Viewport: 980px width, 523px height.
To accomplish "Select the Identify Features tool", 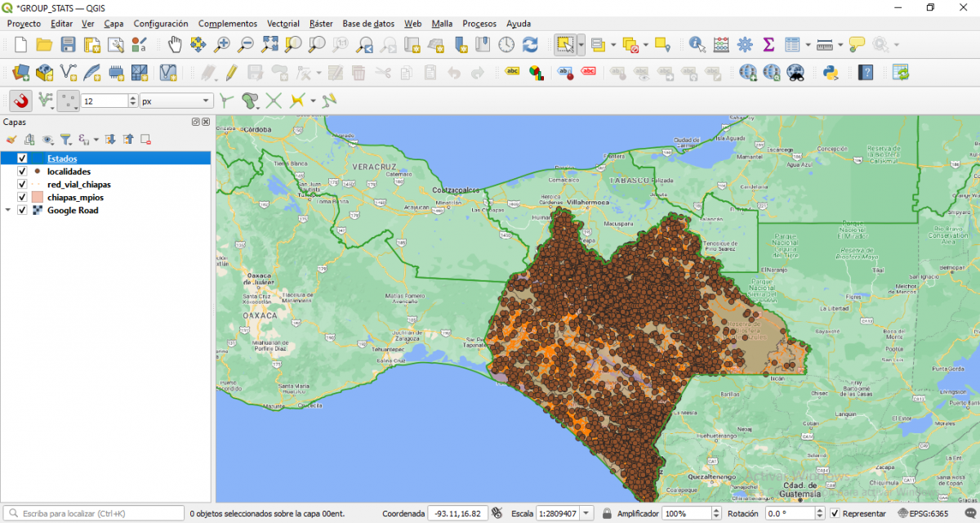I will pos(695,44).
